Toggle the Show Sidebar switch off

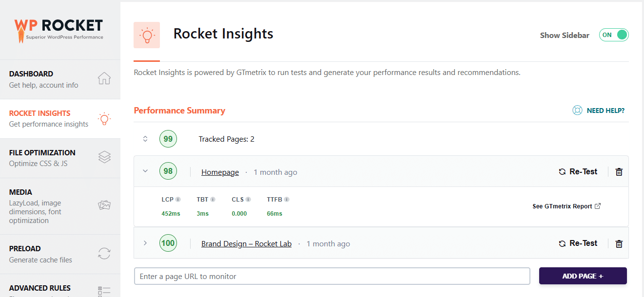pyautogui.click(x=613, y=35)
